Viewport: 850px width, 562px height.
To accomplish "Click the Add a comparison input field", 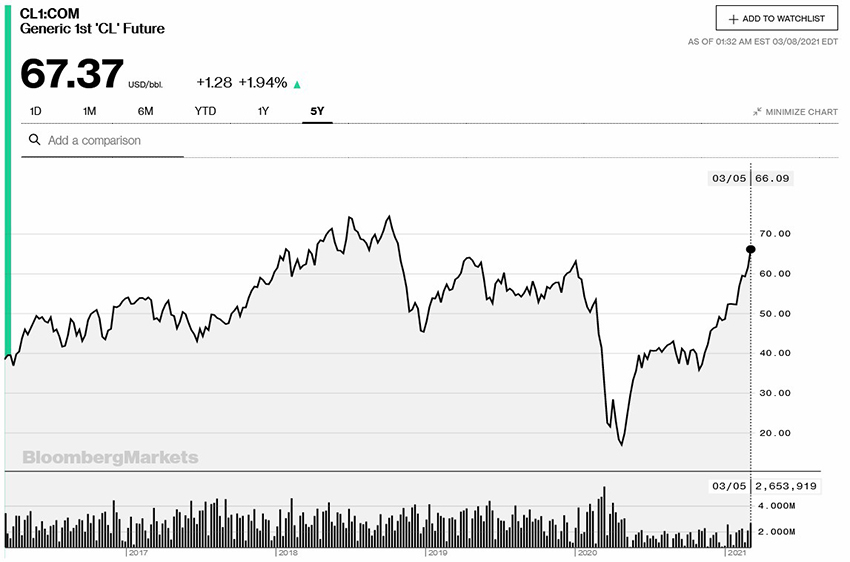I will [x=110, y=141].
